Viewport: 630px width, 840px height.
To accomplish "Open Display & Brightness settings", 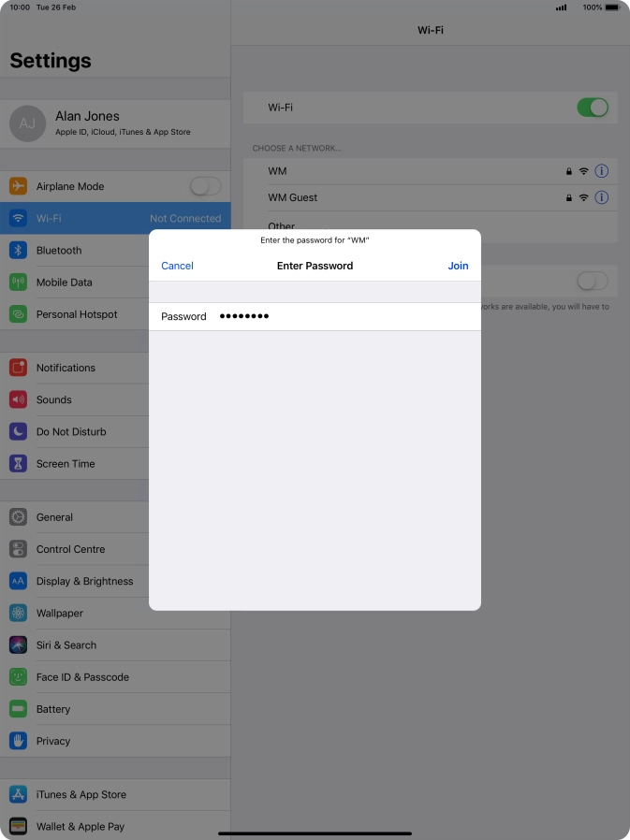I will click(84, 581).
